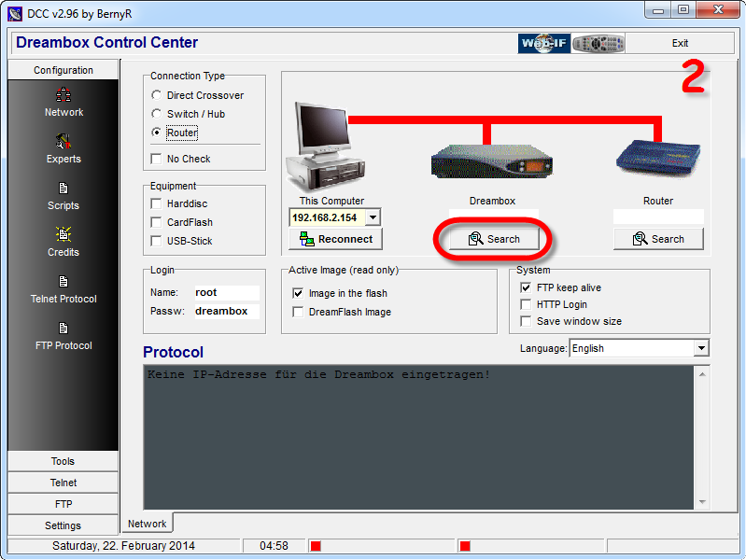Switch to the FTP sidebar section
Viewport: 746px width, 560px height.
(63, 504)
